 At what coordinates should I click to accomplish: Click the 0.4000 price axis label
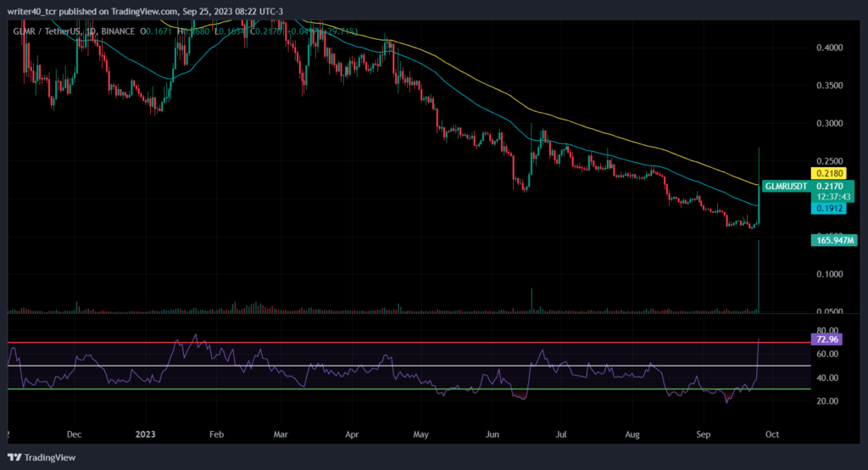pyautogui.click(x=829, y=48)
